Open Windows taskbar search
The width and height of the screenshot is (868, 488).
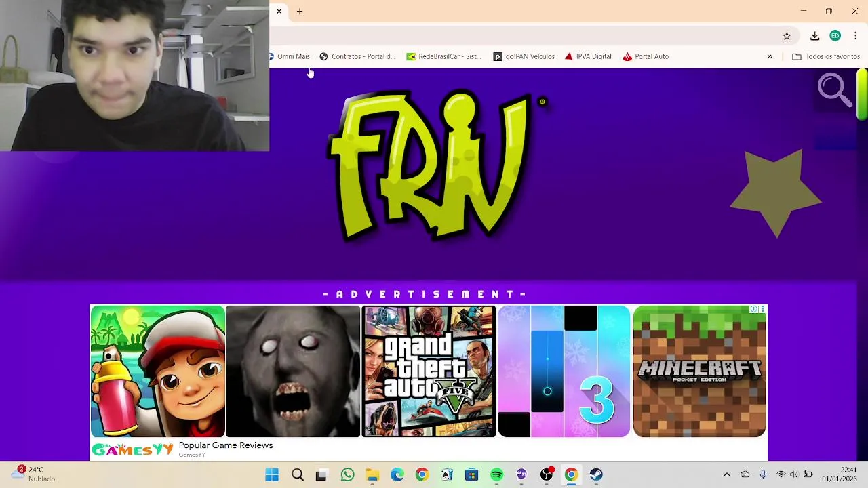[x=297, y=474]
